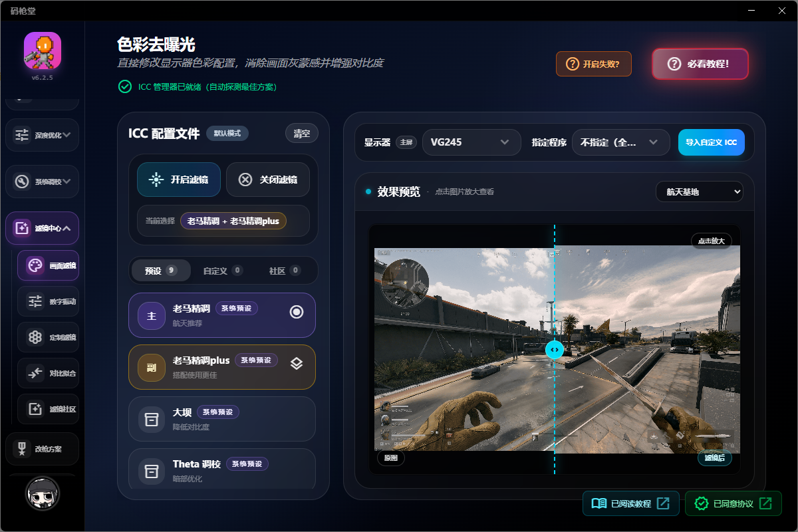Open the 定制滤镜 sidebar item
Image resolution: width=798 pixels, height=532 pixels.
tap(49, 337)
